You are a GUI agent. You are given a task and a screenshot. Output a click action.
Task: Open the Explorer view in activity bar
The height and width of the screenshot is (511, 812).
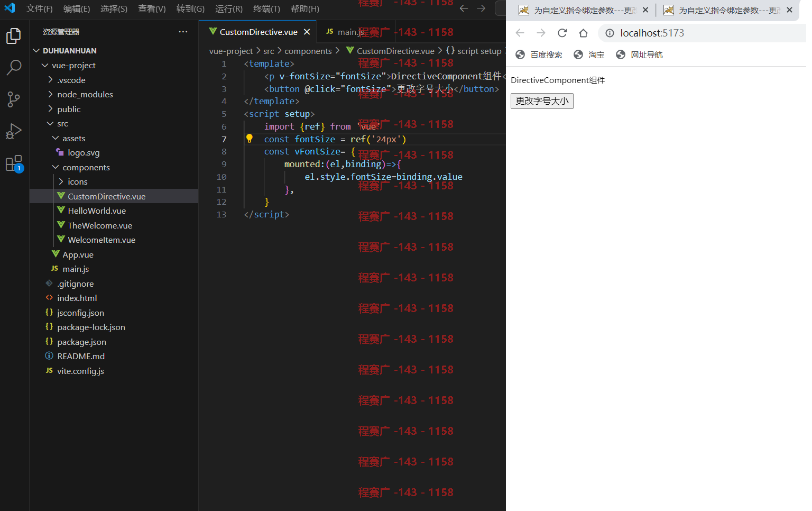pos(14,36)
